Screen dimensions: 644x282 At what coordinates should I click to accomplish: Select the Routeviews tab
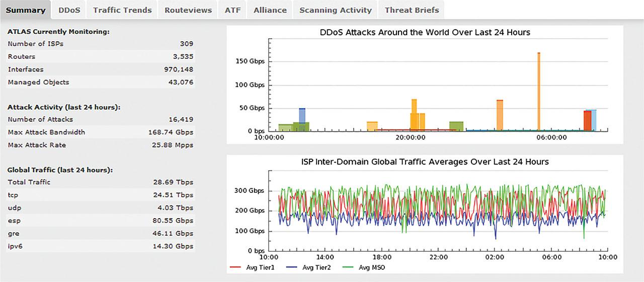coord(187,10)
